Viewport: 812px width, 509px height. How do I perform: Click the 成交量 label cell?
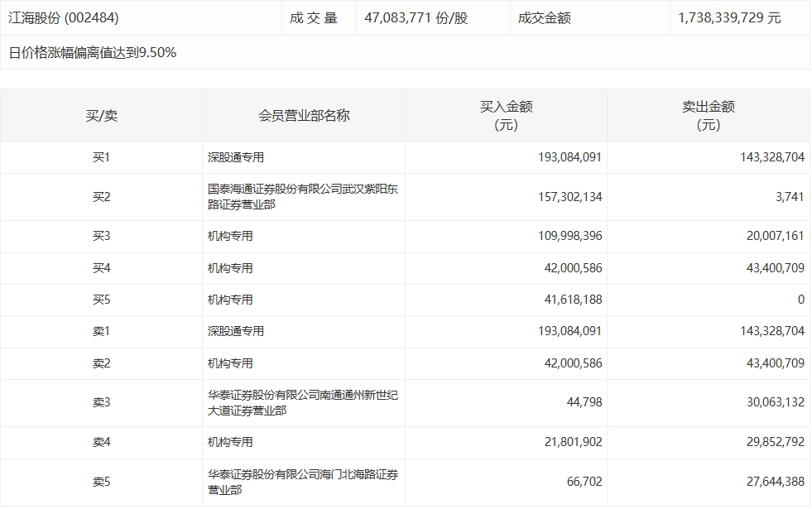click(x=314, y=17)
